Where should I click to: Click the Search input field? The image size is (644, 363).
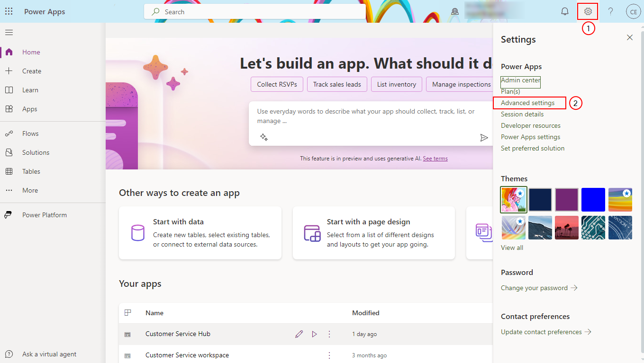pyautogui.click(x=255, y=12)
